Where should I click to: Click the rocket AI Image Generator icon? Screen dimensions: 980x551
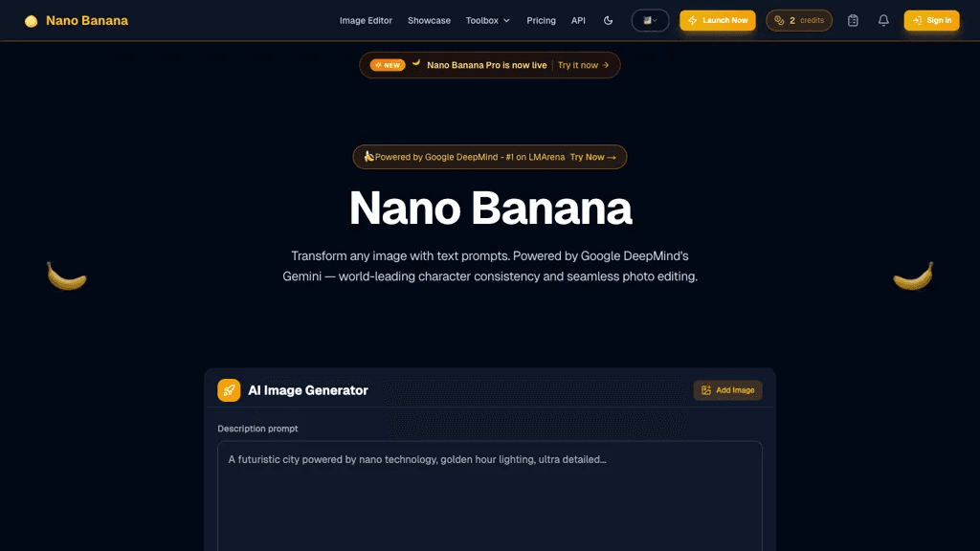point(229,390)
